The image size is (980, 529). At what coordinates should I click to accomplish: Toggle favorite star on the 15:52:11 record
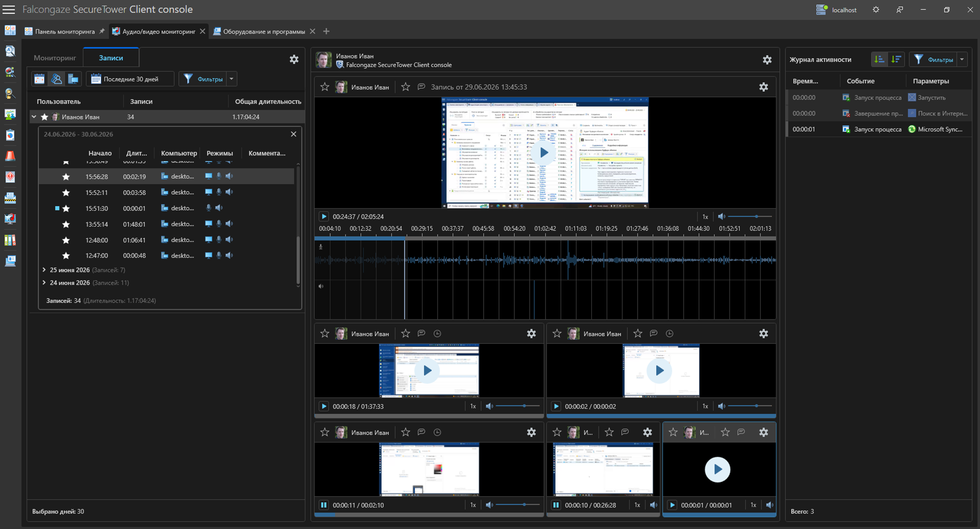(x=66, y=193)
